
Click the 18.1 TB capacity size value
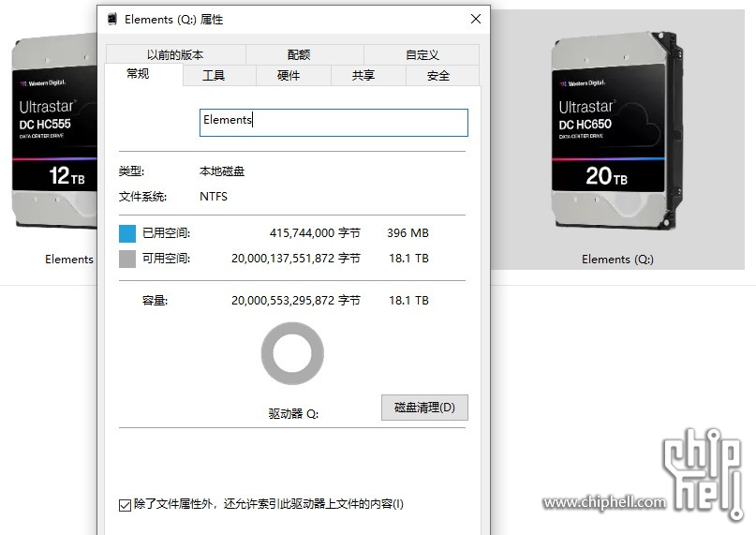click(408, 301)
